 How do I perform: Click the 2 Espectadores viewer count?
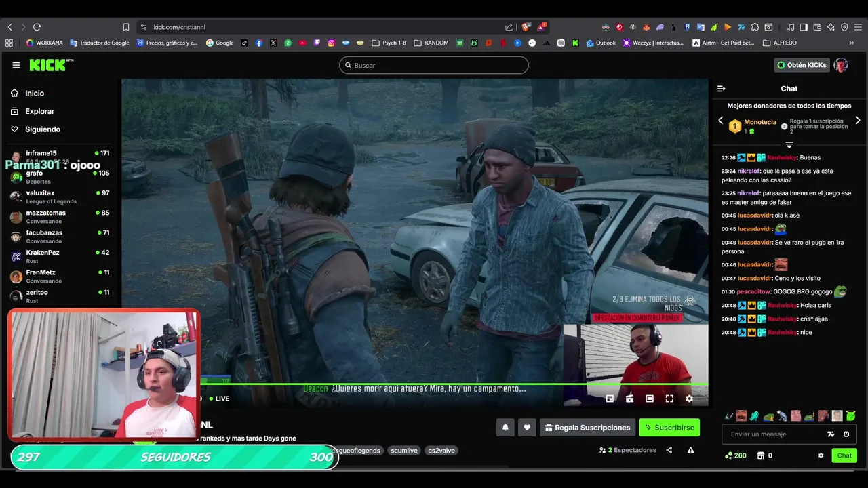[628, 450]
